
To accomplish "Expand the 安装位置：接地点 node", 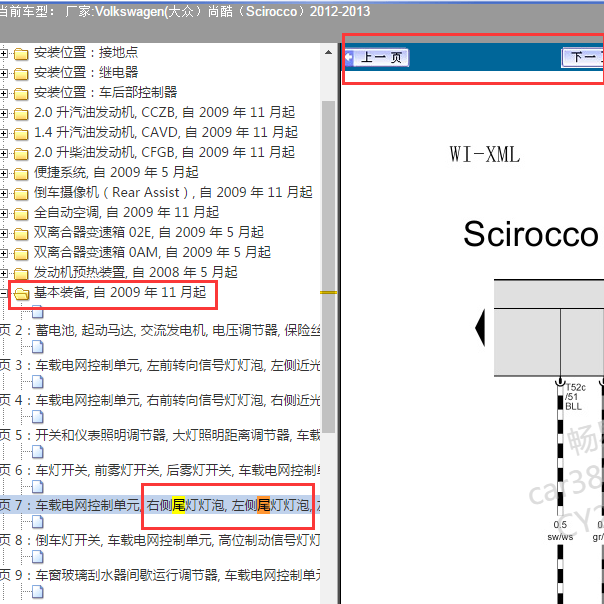I will coord(3,53).
